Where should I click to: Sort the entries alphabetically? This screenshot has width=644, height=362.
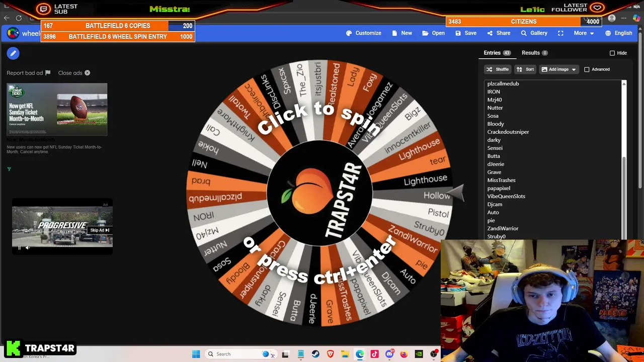[x=525, y=69]
